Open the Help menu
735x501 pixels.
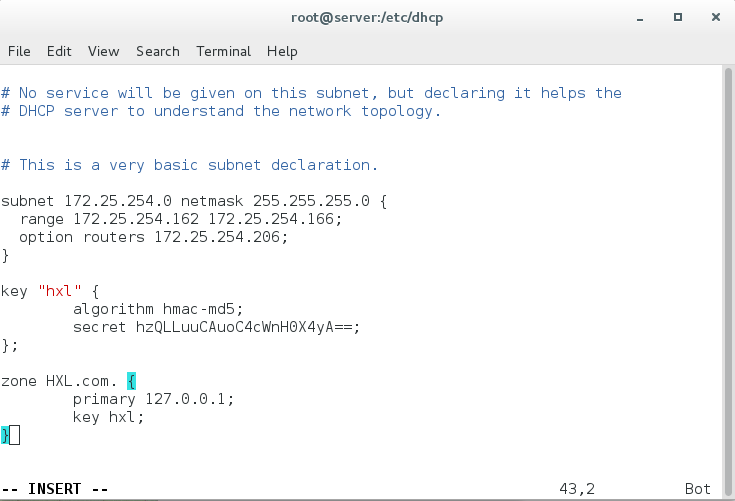click(x=282, y=51)
